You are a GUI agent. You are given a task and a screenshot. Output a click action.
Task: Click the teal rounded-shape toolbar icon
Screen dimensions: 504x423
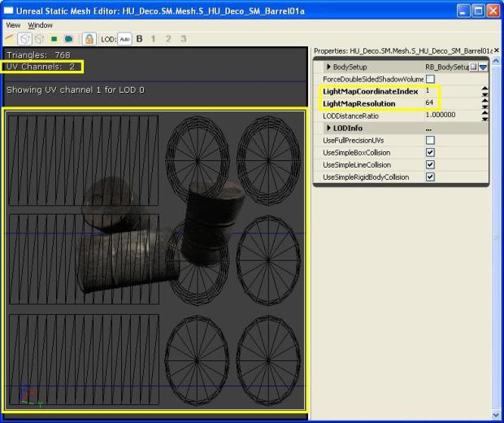[68, 38]
